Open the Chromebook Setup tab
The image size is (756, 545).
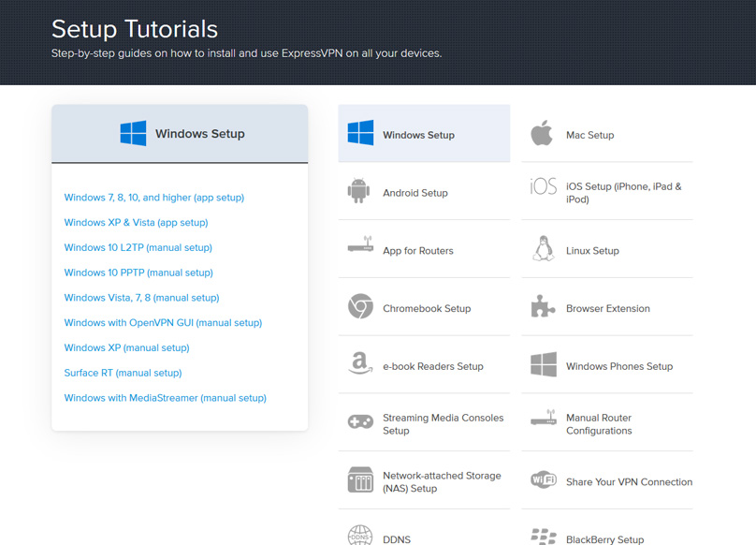424,307
